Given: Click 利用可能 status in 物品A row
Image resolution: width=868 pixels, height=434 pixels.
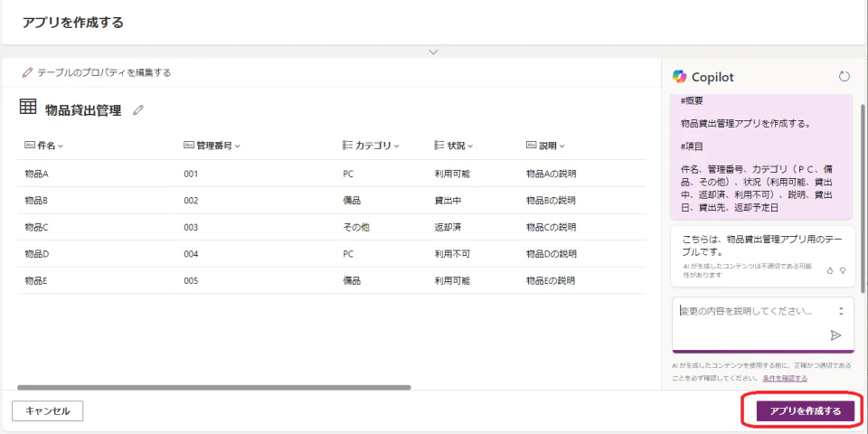Looking at the screenshot, I should [452, 174].
